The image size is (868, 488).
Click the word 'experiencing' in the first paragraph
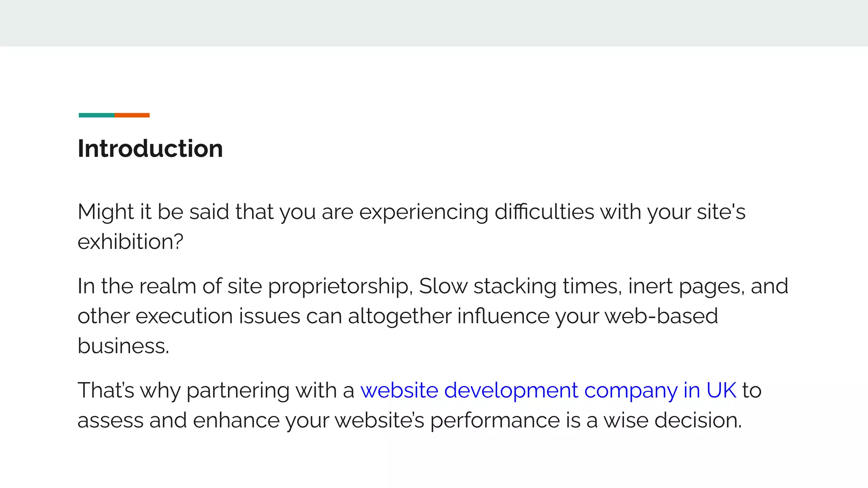click(423, 212)
